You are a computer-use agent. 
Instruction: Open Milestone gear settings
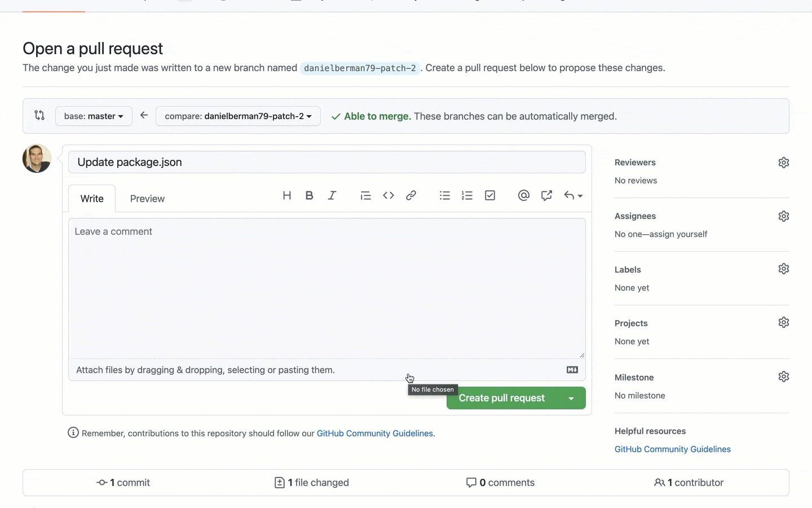[x=784, y=376]
